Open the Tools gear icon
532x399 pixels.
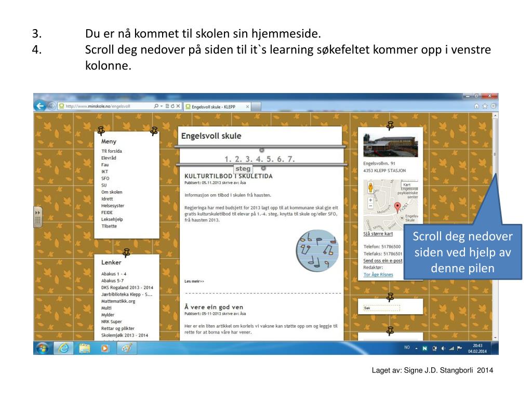pos(494,106)
